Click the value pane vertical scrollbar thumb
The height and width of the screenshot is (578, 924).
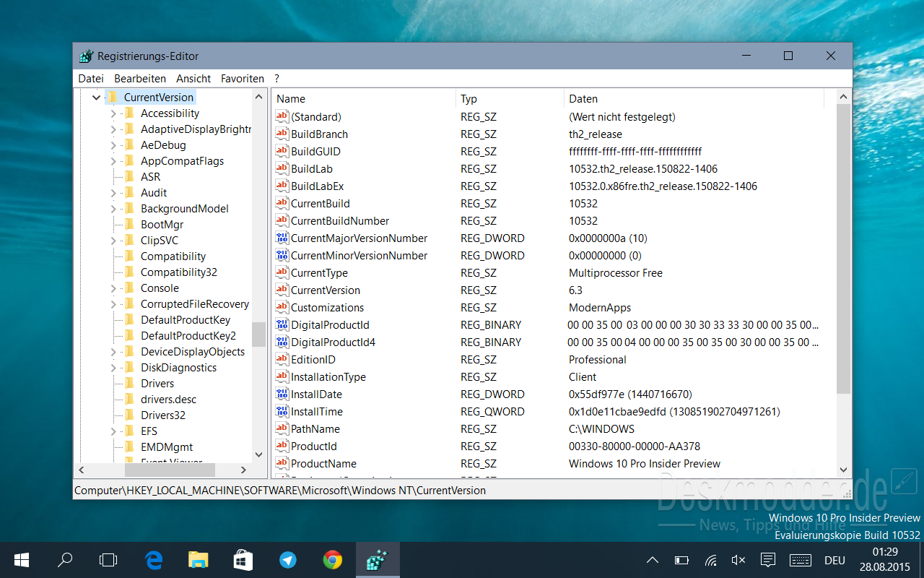click(843, 249)
